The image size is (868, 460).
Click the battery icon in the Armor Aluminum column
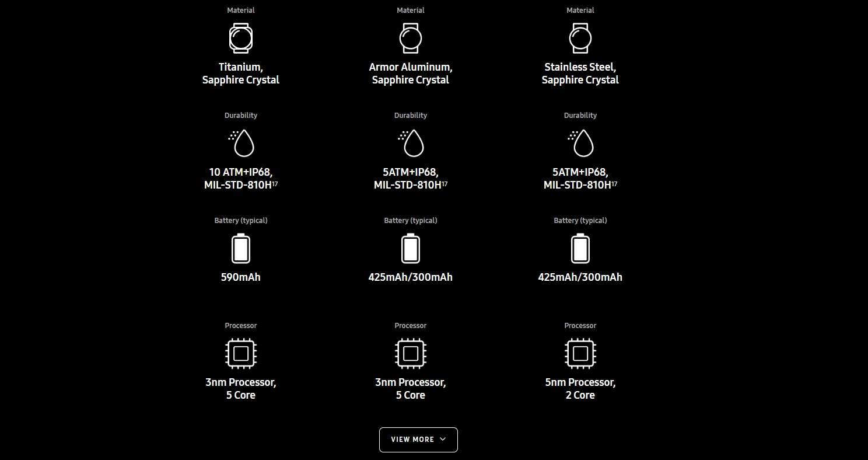(411, 248)
